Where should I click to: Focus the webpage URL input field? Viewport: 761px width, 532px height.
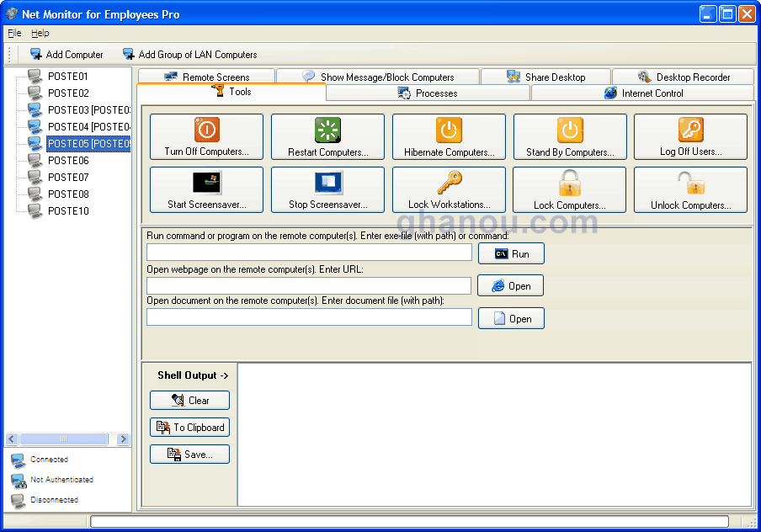(x=309, y=285)
